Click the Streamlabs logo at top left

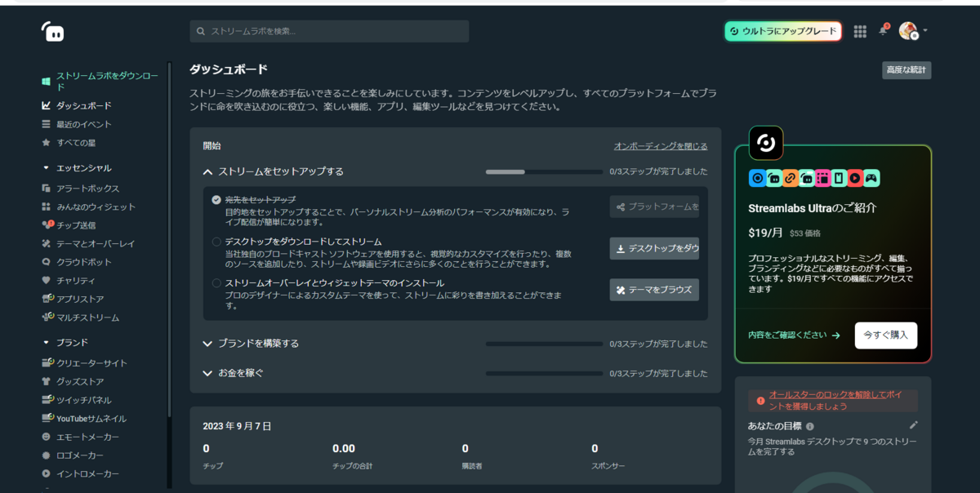[x=52, y=31]
